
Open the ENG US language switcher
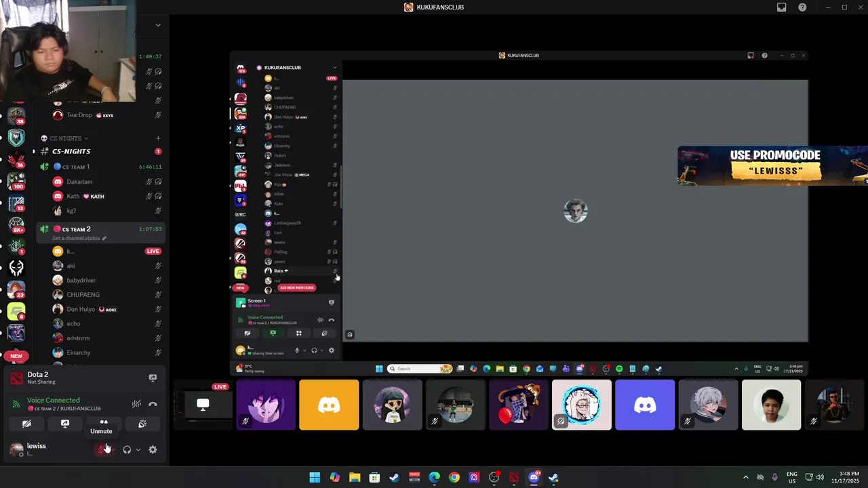pos(791,477)
